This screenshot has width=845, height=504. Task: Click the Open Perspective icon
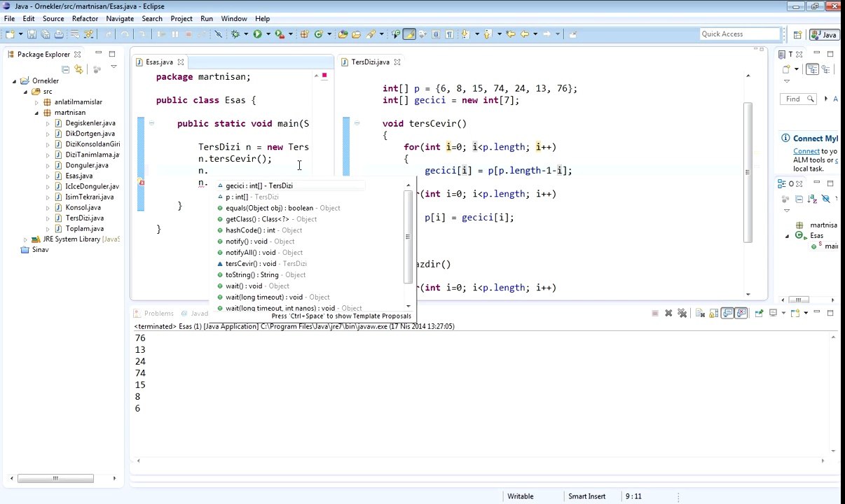[797, 34]
